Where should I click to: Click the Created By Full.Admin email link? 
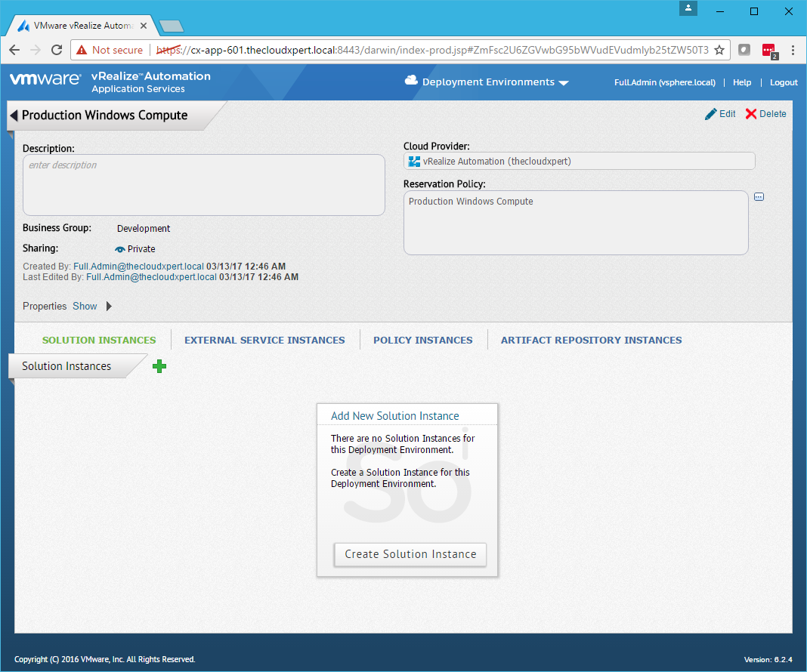click(x=138, y=267)
